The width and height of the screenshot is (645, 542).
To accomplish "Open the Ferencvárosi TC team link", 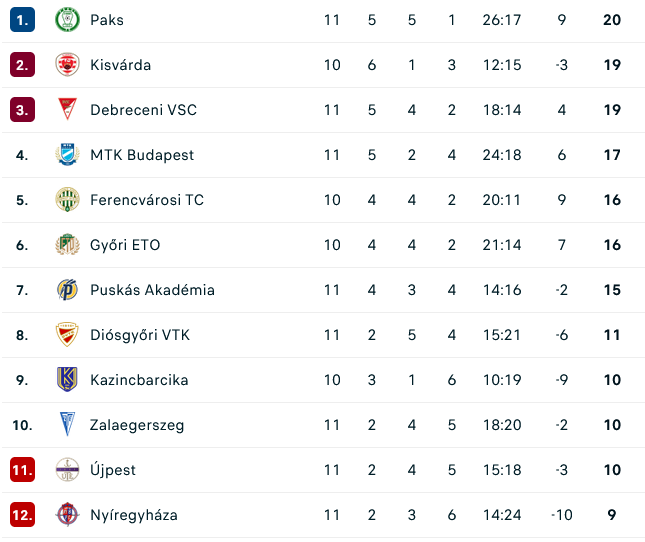I will pos(146,200).
